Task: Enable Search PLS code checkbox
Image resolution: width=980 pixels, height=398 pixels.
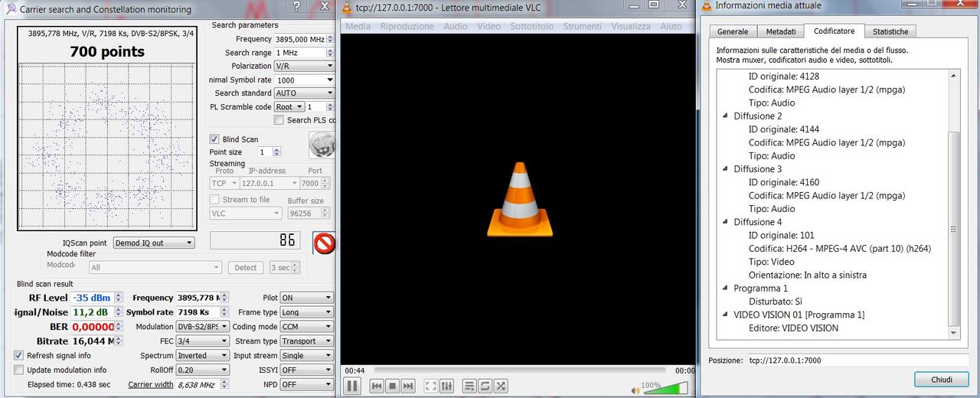Action: (x=279, y=120)
